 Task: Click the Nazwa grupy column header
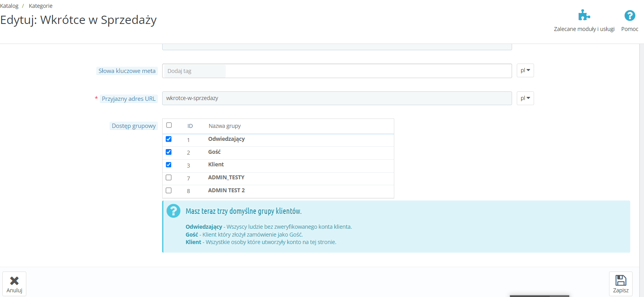click(225, 126)
